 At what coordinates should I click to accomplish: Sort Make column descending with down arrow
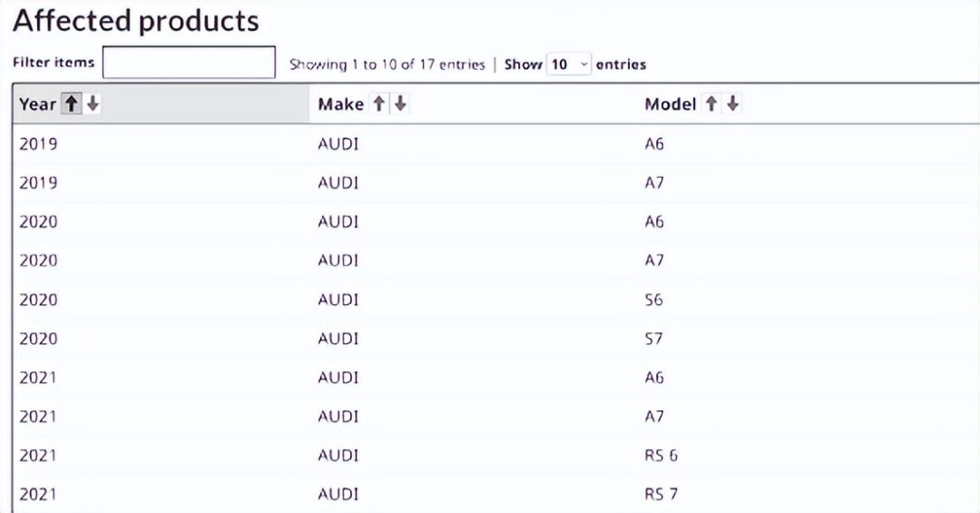coord(401,104)
